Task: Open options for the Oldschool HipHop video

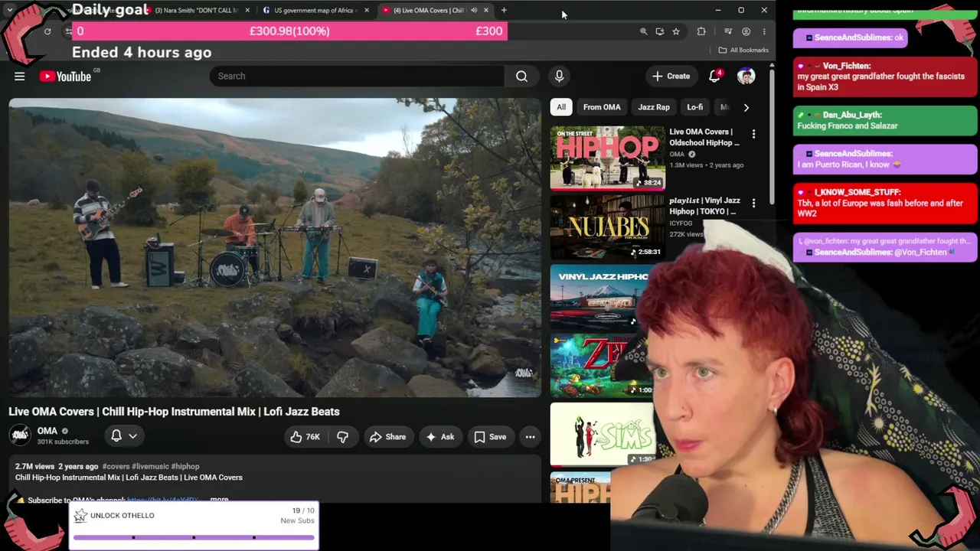Action: tap(753, 134)
